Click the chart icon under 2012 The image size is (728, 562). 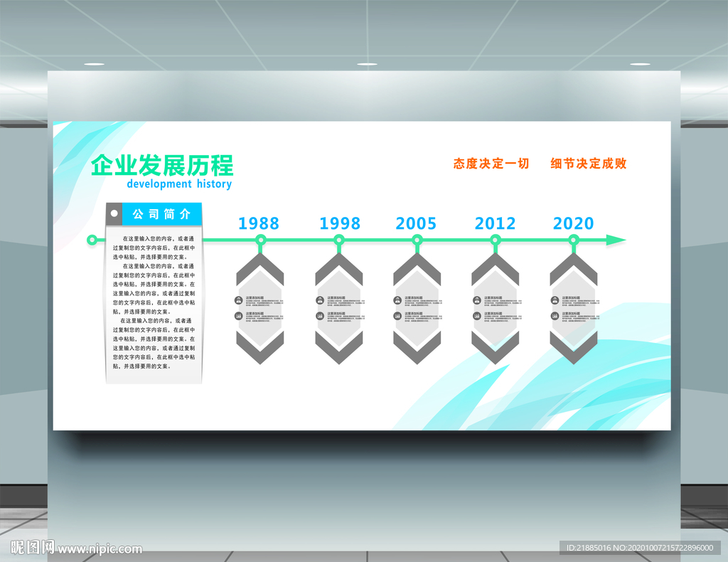[477, 316]
